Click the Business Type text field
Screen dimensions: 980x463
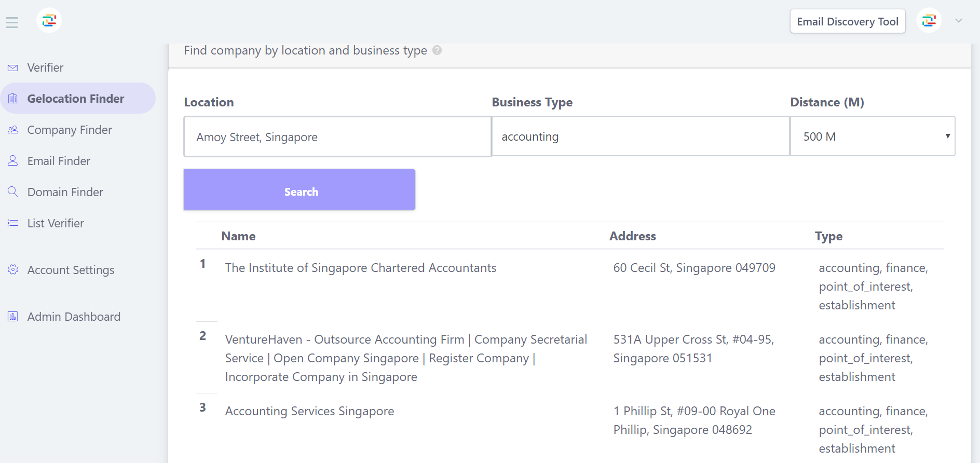coord(640,137)
